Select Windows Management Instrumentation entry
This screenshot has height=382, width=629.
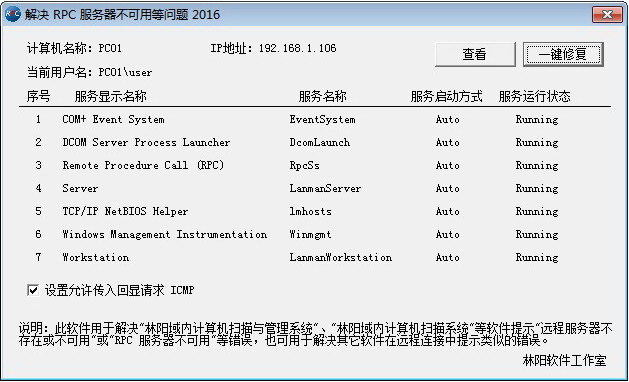pyautogui.click(x=164, y=234)
